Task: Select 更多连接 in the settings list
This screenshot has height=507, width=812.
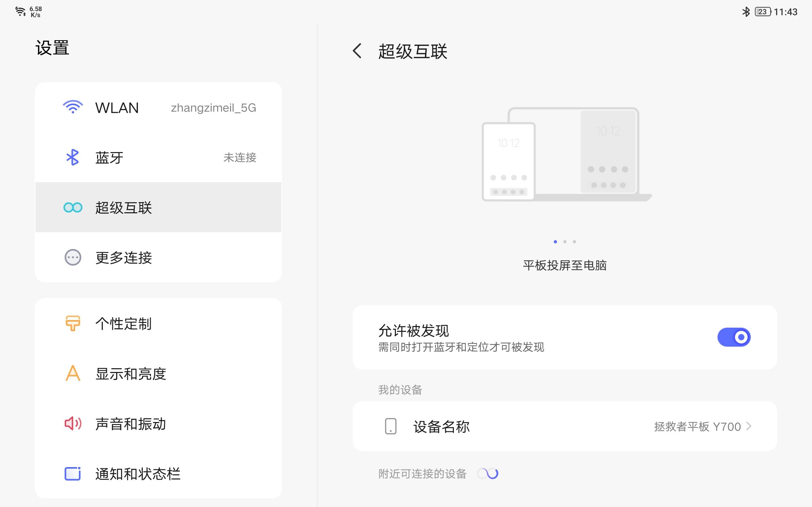Action: click(x=158, y=258)
